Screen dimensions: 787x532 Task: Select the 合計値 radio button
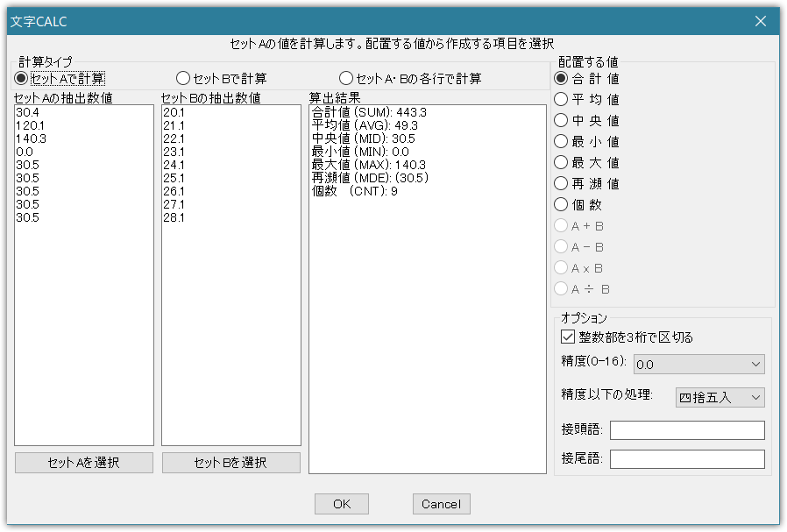[x=562, y=79]
